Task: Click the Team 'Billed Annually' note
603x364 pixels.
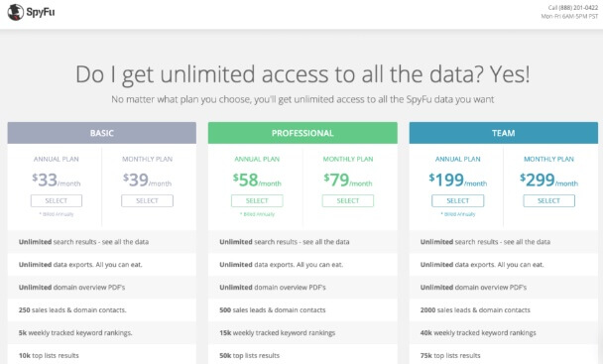Action: [458, 214]
